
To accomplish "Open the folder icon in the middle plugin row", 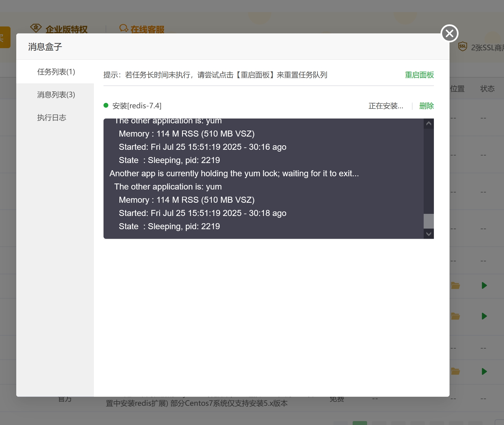I will pos(455,316).
